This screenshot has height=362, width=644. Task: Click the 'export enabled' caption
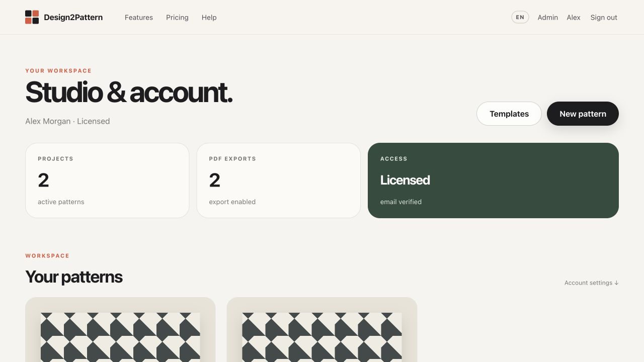[232, 202]
